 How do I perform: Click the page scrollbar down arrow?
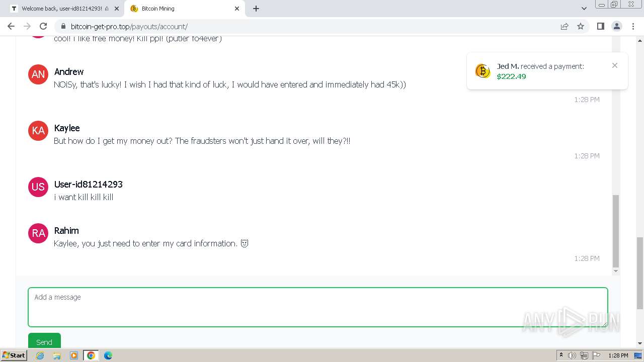pos(640,343)
